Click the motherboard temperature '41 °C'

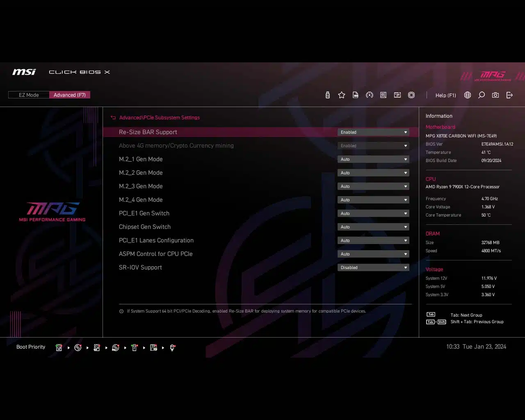pos(486,152)
